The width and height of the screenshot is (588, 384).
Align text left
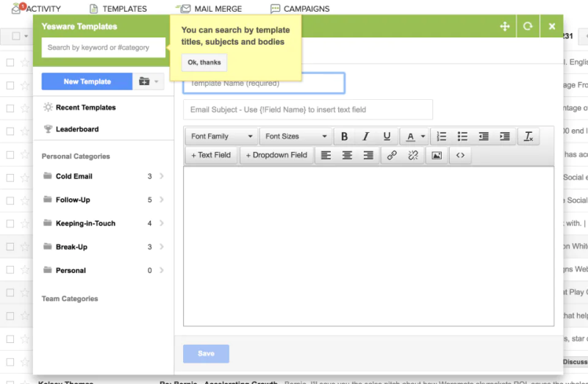pyautogui.click(x=326, y=155)
